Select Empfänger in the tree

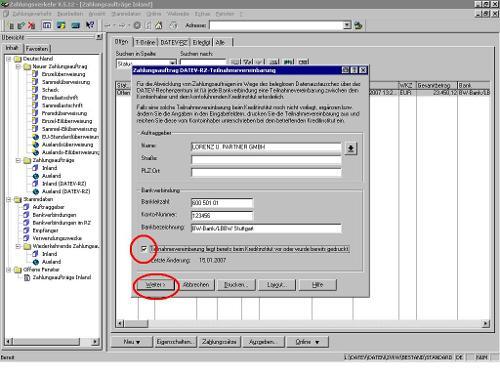(45, 230)
